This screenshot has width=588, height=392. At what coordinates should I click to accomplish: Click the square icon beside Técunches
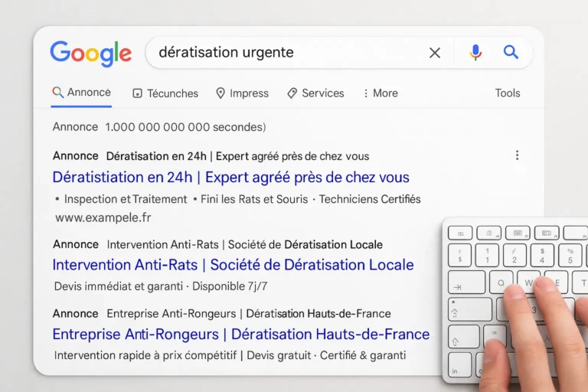click(x=138, y=93)
